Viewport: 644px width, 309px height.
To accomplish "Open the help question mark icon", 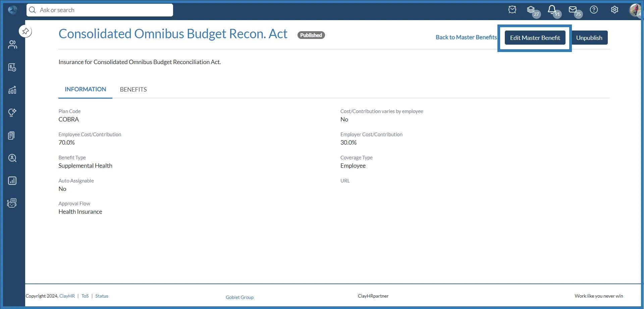I will point(594,10).
